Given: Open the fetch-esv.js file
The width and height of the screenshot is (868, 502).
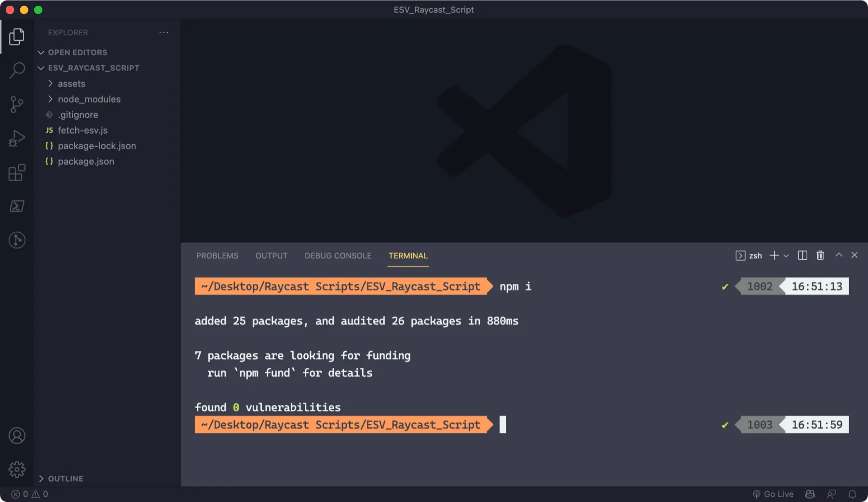Looking at the screenshot, I should (x=82, y=130).
